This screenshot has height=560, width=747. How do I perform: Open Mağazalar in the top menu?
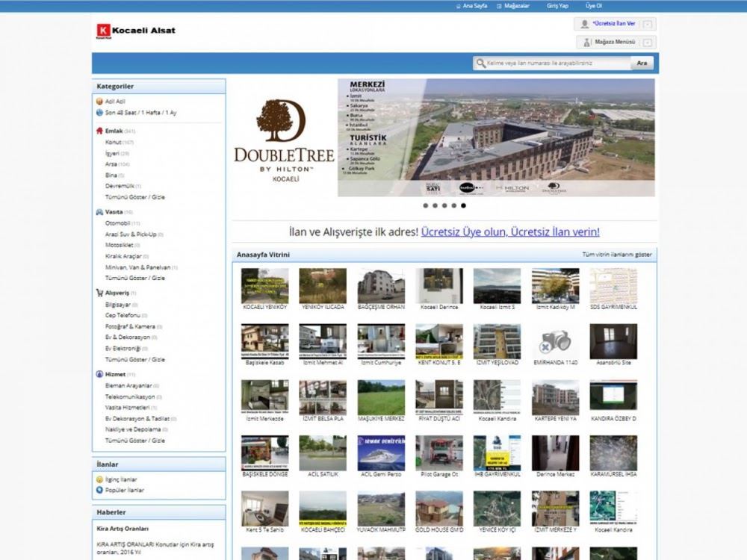tap(516, 6)
